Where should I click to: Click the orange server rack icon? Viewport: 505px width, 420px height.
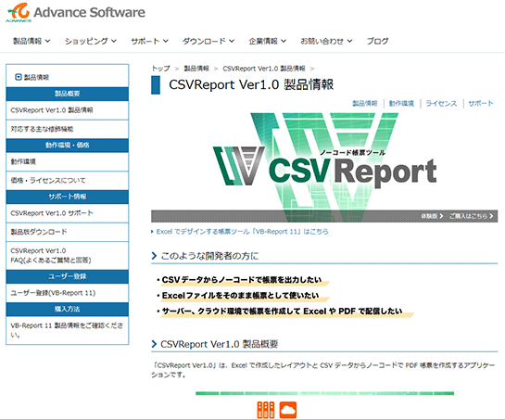266,410
